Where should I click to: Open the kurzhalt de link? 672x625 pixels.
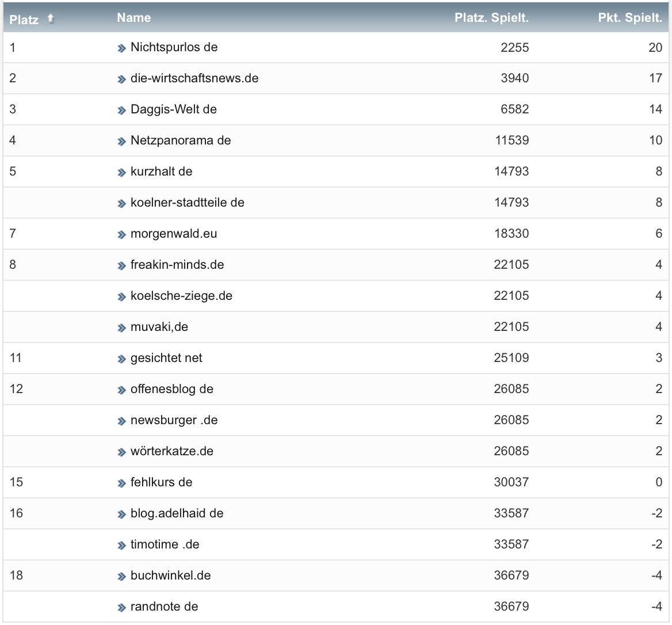pos(162,172)
